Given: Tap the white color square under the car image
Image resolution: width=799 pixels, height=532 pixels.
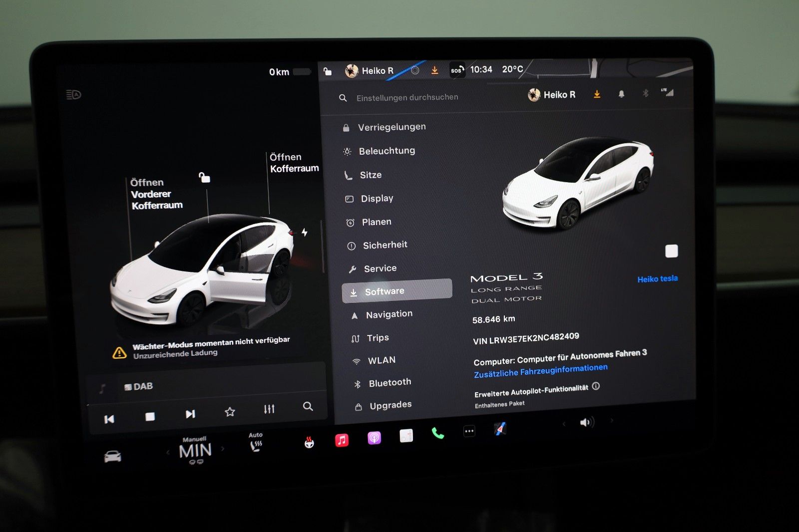Looking at the screenshot, I should [x=672, y=251].
